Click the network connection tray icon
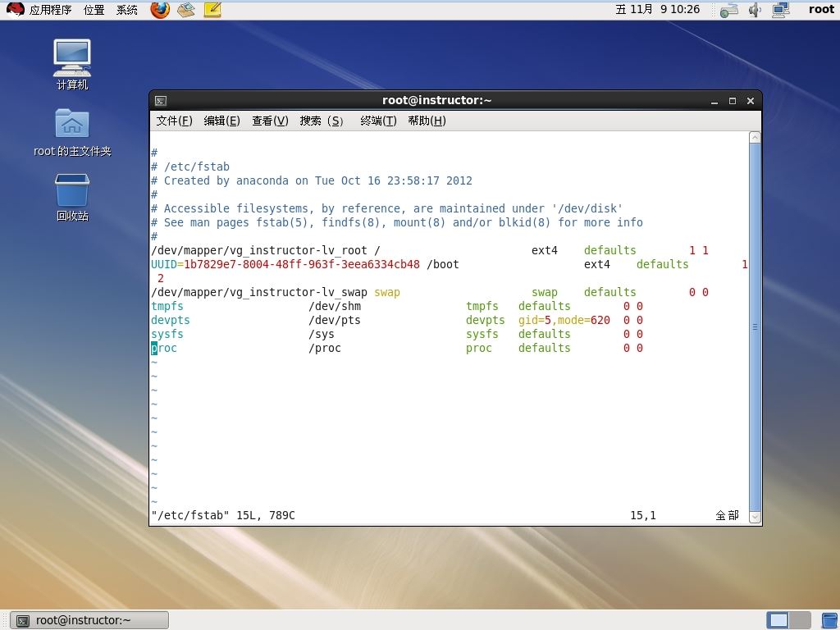 729,10
